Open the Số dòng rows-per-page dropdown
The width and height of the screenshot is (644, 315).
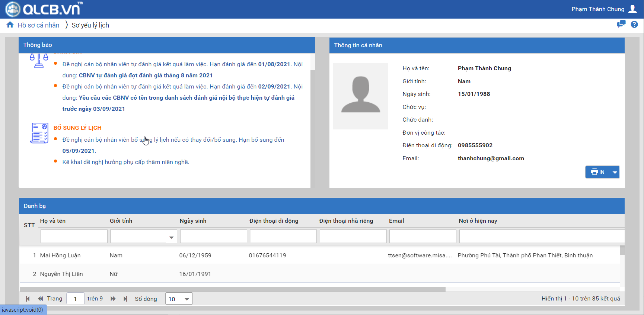(186, 299)
